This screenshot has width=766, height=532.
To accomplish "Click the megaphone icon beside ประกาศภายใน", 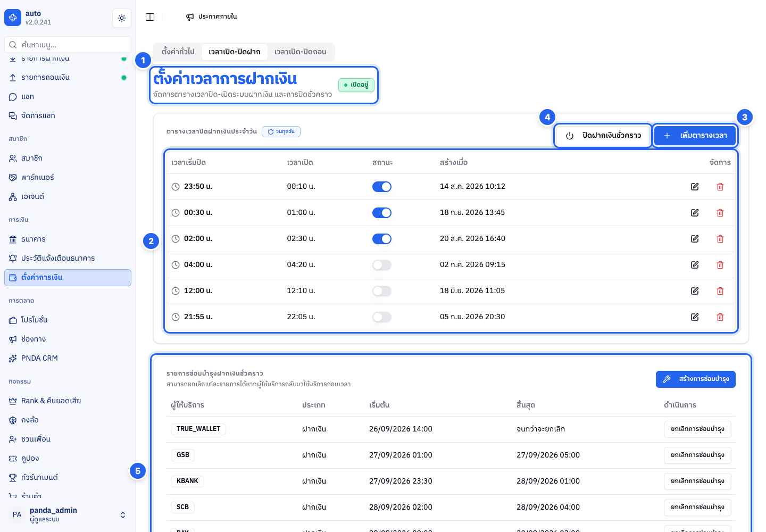I will pyautogui.click(x=190, y=17).
